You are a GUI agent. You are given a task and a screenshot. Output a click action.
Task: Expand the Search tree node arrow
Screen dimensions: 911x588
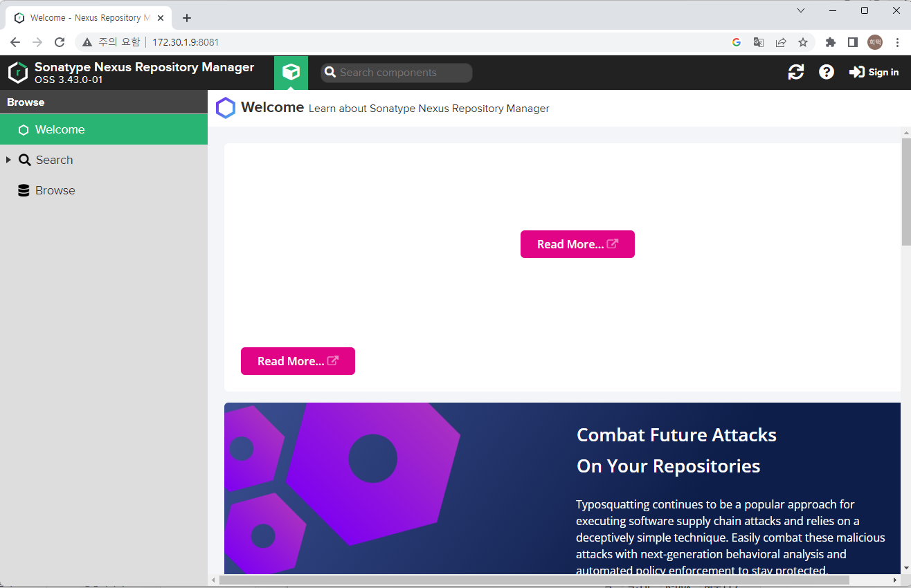(x=8, y=160)
